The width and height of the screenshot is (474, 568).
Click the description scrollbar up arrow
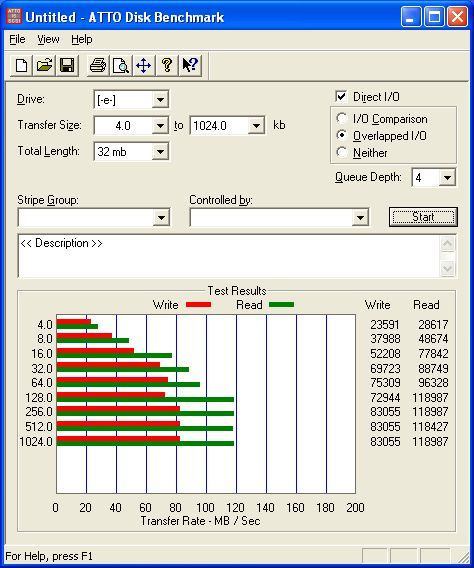(x=448, y=244)
